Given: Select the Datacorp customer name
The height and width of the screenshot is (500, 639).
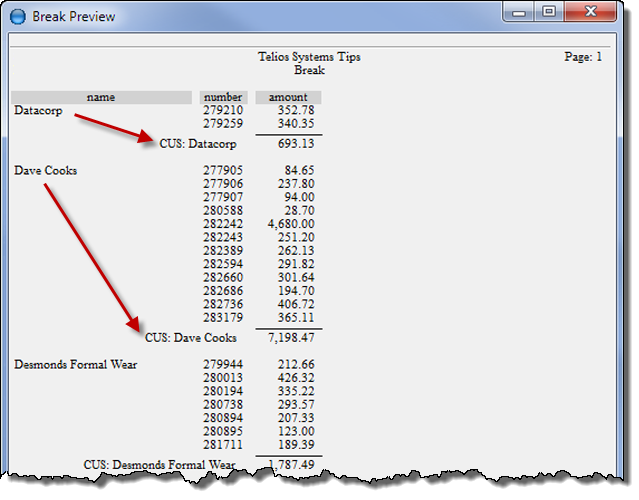Looking at the screenshot, I should click(x=38, y=111).
